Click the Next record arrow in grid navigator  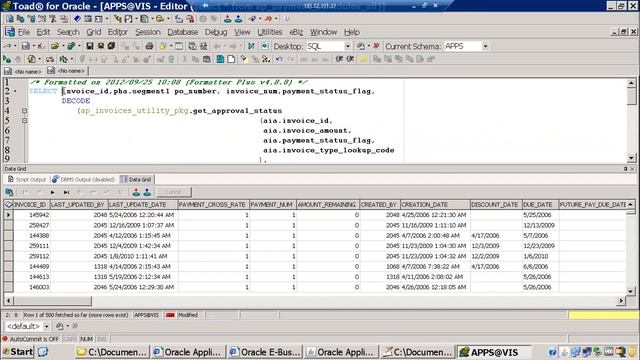(x=52, y=192)
